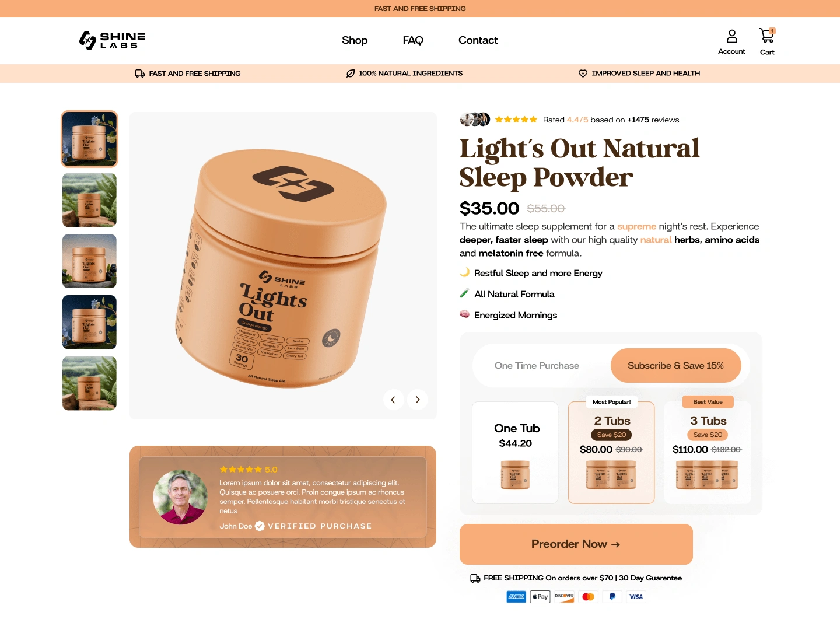Select the second product thumbnail with ferns
840x630 pixels.
click(x=89, y=200)
